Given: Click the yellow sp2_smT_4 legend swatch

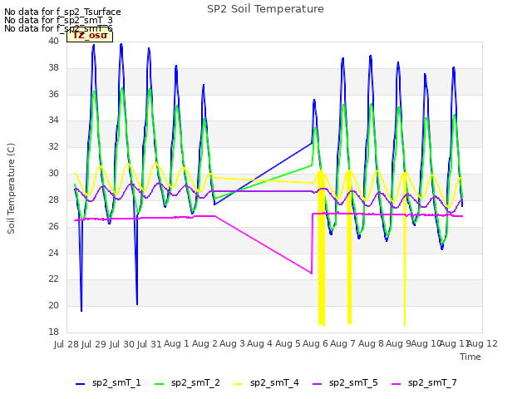Looking at the screenshot, I should (x=239, y=384).
